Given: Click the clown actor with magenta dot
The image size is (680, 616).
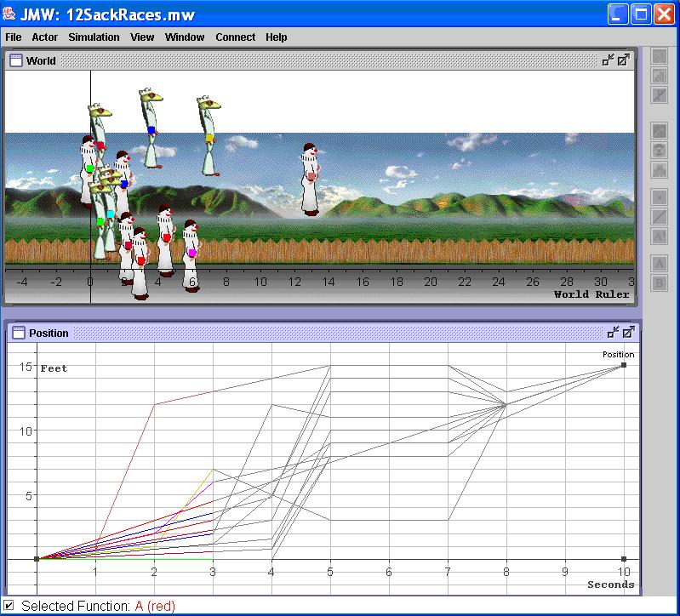Looking at the screenshot, I should [x=191, y=255].
